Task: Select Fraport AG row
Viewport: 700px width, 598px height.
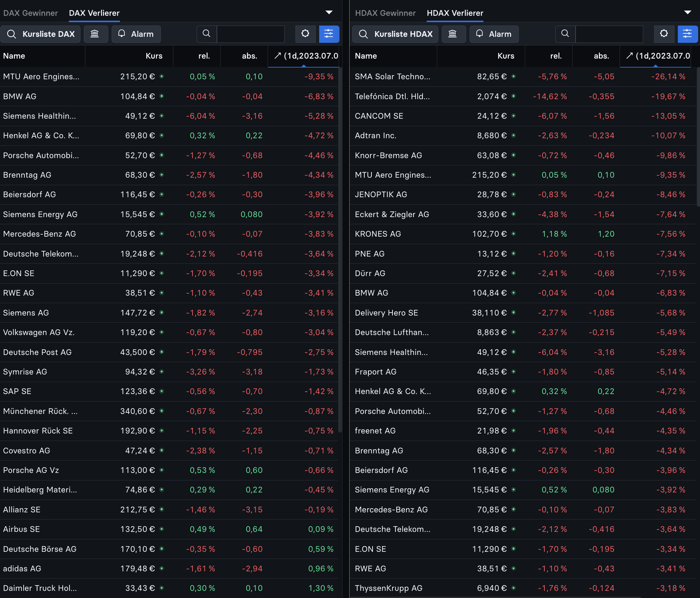Action: 523,372
